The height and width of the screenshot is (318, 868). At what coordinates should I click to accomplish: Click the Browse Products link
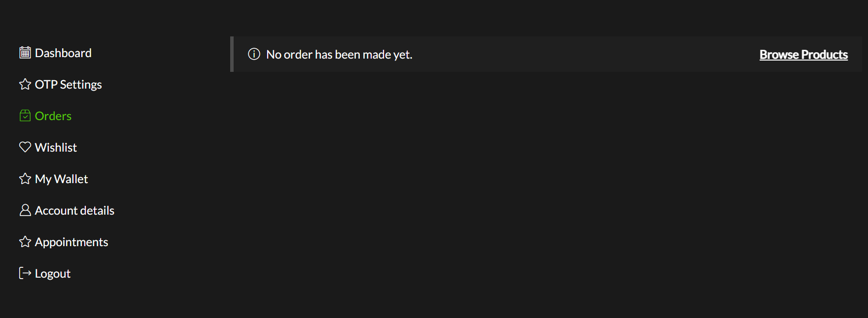803,54
